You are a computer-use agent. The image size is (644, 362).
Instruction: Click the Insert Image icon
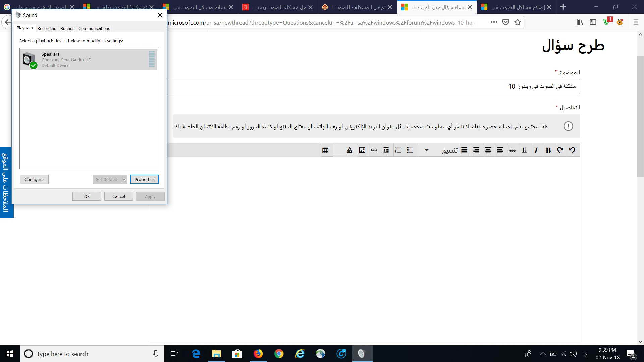coord(362,150)
